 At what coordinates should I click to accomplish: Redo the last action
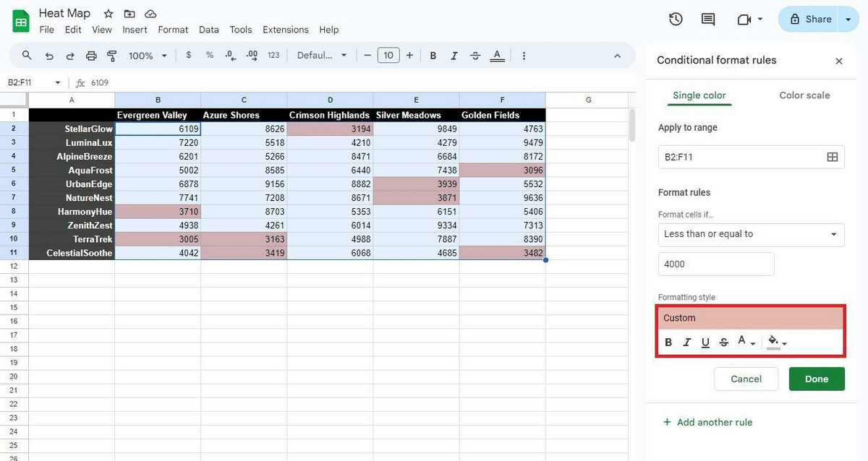click(x=70, y=56)
